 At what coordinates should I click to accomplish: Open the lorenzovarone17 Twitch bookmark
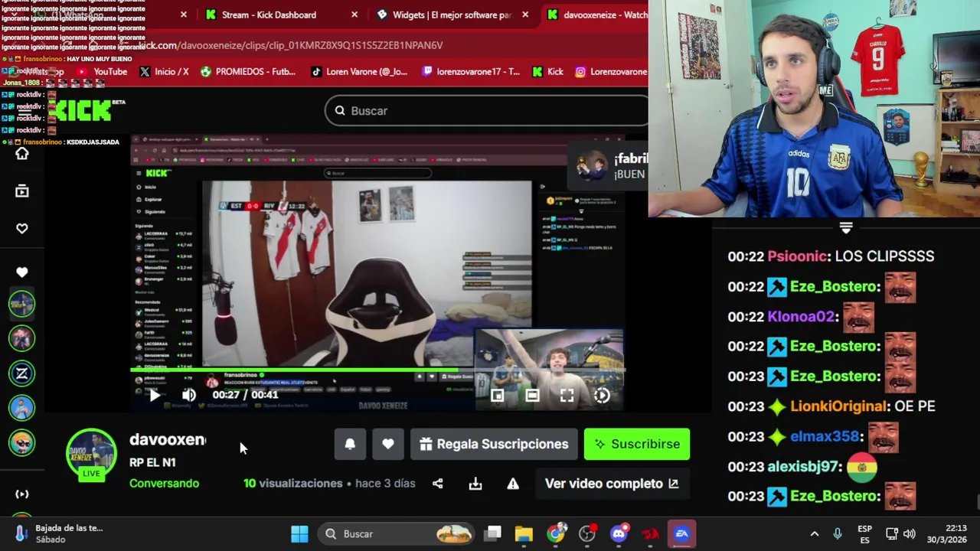(469, 72)
